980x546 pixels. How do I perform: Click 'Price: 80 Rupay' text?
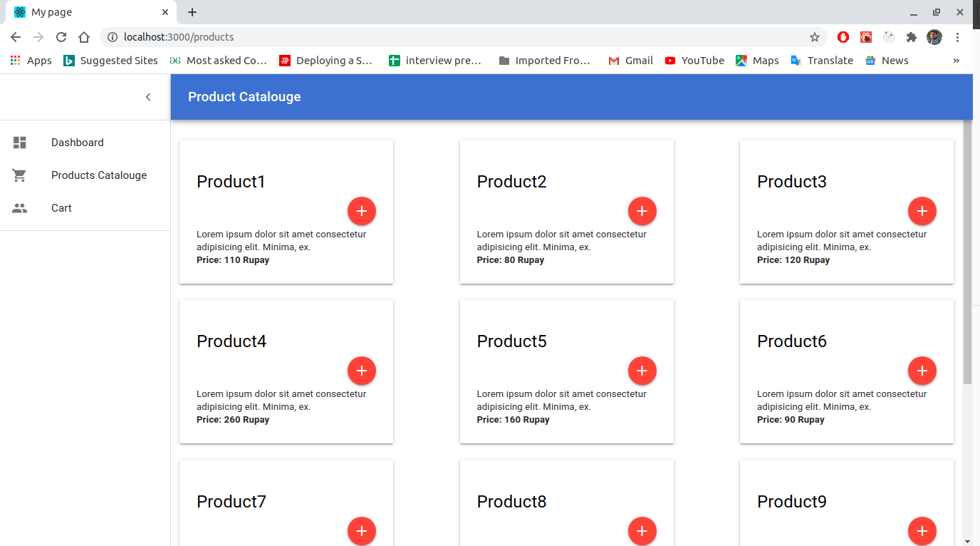(x=511, y=260)
